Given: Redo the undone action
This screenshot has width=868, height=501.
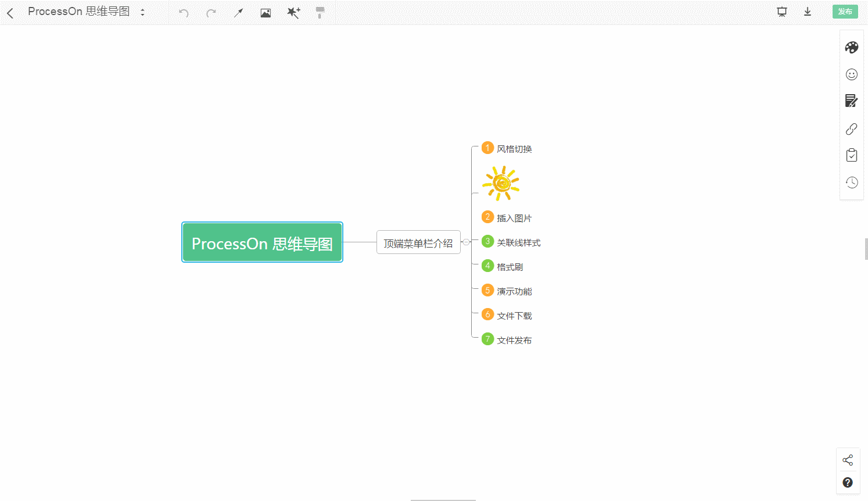Looking at the screenshot, I should pyautogui.click(x=210, y=12).
